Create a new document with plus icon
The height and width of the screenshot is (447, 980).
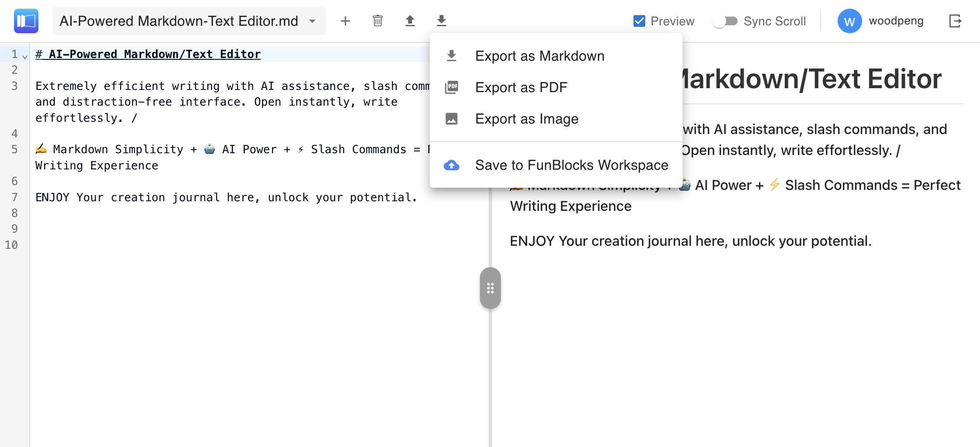click(x=345, y=21)
